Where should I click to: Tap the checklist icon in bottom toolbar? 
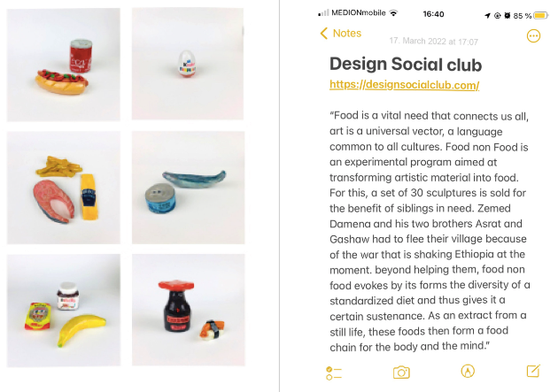pos(334,372)
